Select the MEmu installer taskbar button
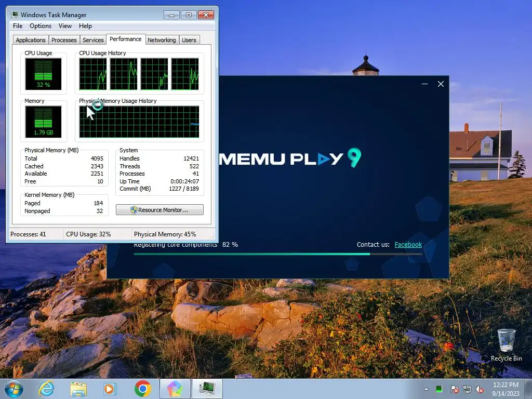 click(x=175, y=389)
